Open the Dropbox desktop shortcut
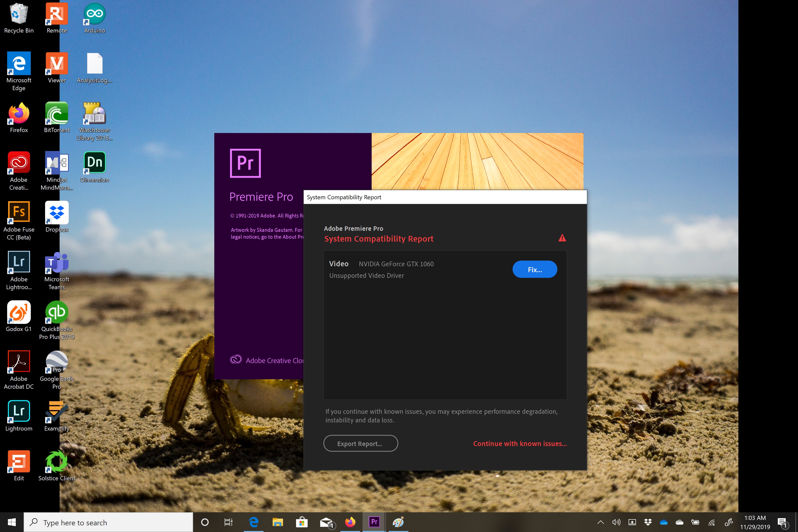The height and width of the screenshot is (532, 798). tap(57, 212)
